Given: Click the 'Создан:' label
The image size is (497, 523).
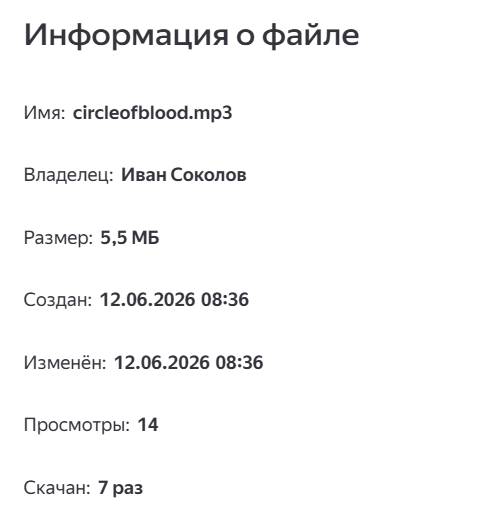Looking at the screenshot, I should point(58,300).
